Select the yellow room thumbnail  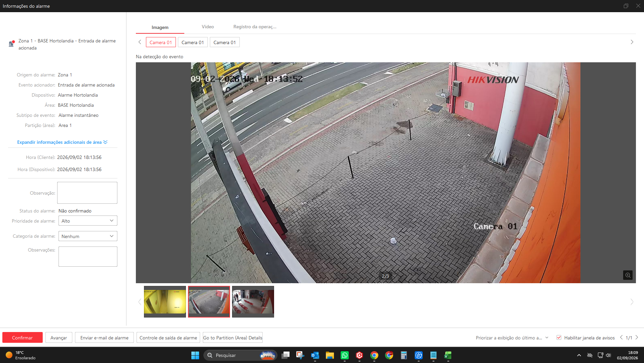tap(165, 301)
